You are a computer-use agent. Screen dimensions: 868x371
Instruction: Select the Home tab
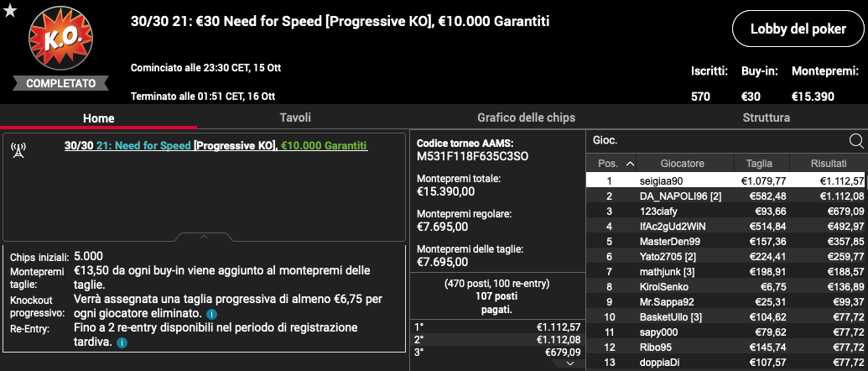click(98, 118)
